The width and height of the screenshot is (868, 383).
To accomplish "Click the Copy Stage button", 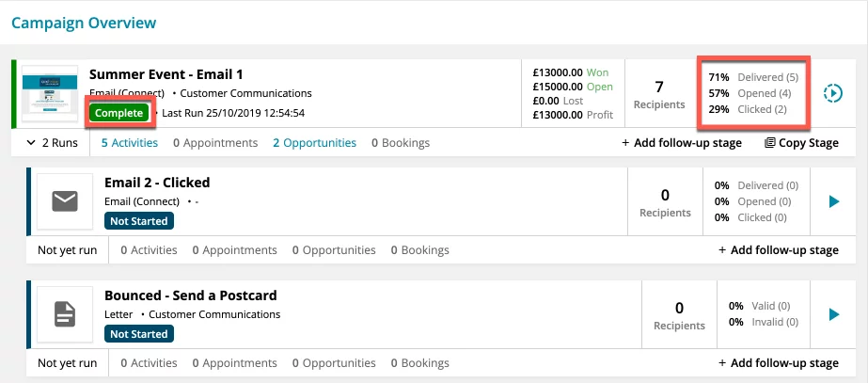I will [x=801, y=143].
